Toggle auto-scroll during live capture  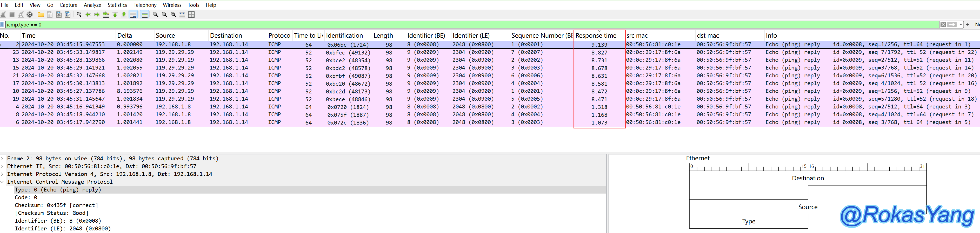tap(133, 15)
